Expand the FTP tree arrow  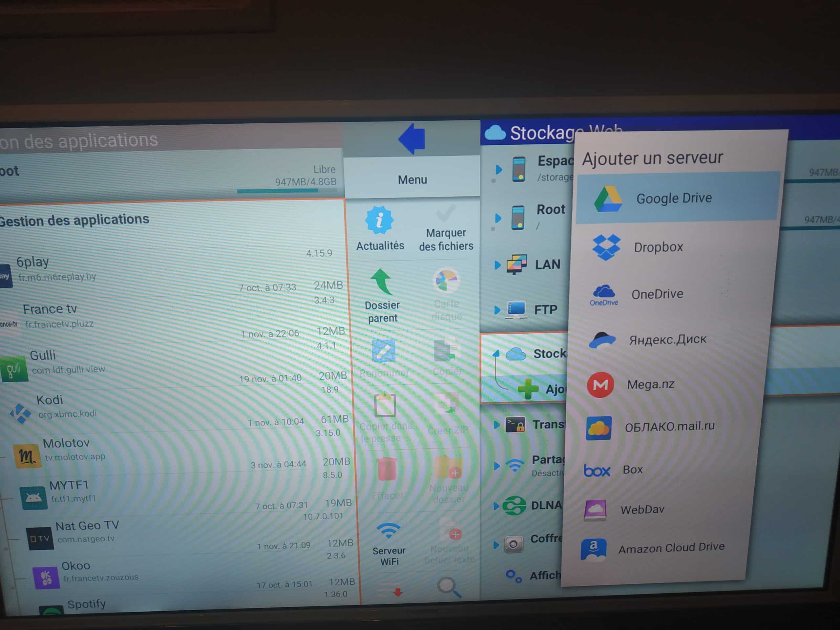point(497,310)
